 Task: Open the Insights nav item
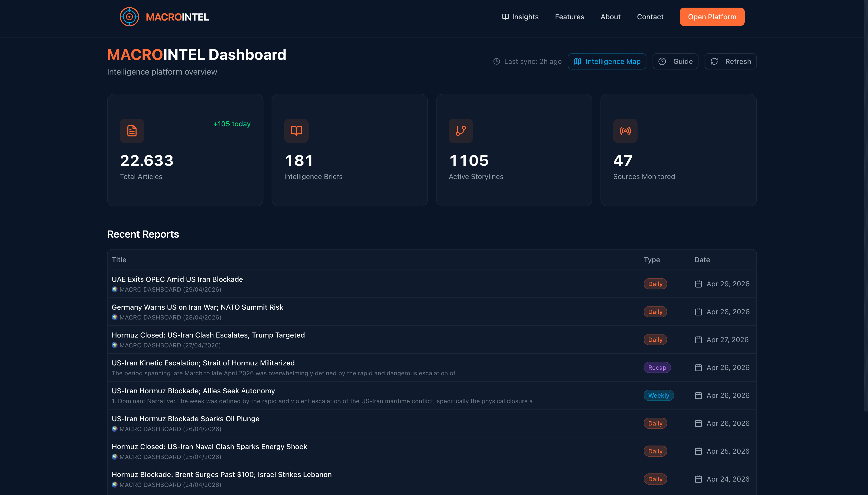(x=520, y=17)
